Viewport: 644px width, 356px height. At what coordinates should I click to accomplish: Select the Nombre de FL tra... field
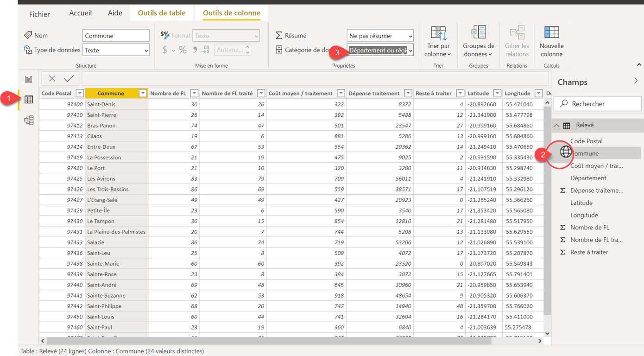click(596, 240)
